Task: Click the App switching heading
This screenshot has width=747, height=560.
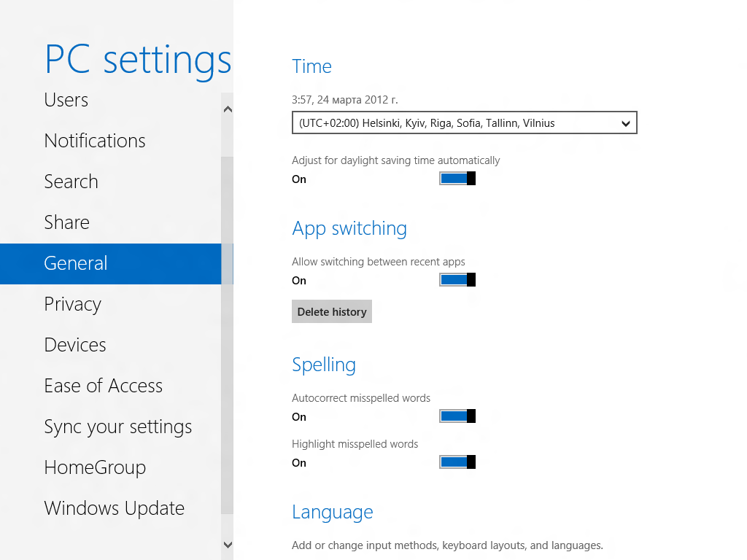Action: [349, 228]
